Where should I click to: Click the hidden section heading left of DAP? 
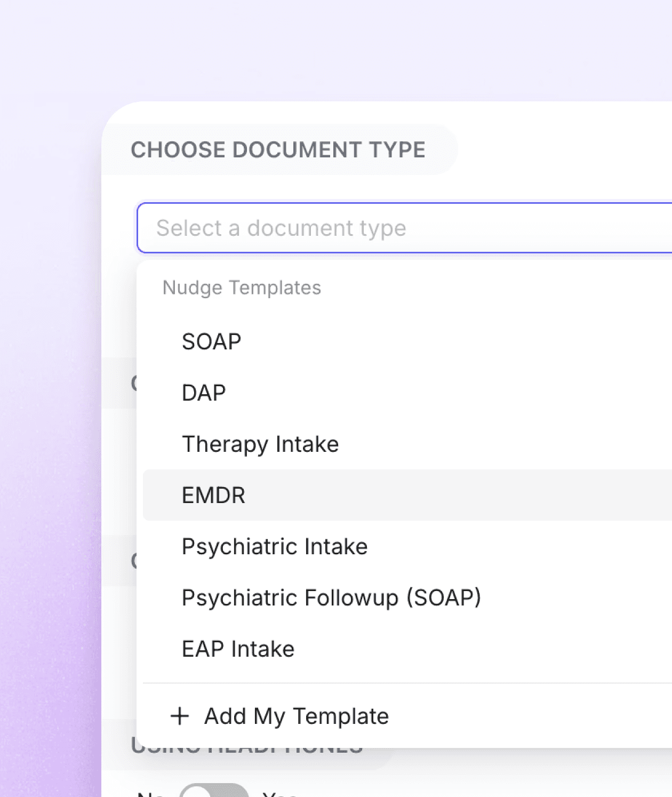click(x=133, y=383)
